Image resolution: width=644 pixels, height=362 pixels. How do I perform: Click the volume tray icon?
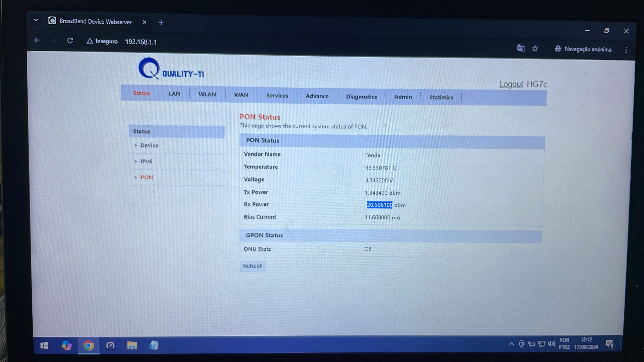(x=551, y=344)
